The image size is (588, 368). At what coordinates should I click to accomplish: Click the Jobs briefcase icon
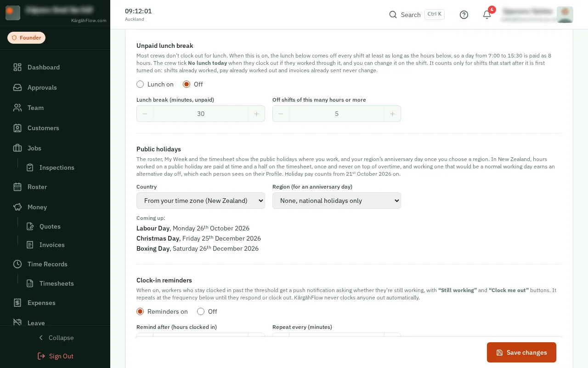pyautogui.click(x=17, y=148)
